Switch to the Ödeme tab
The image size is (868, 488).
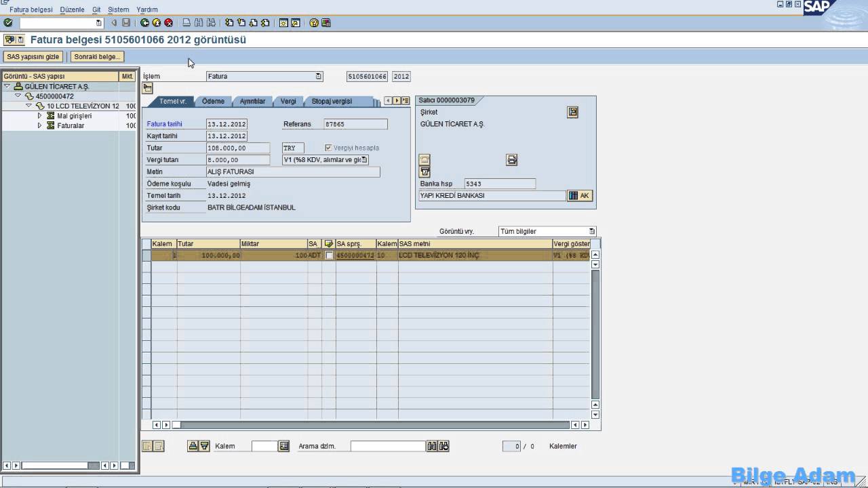pyautogui.click(x=213, y=101)
